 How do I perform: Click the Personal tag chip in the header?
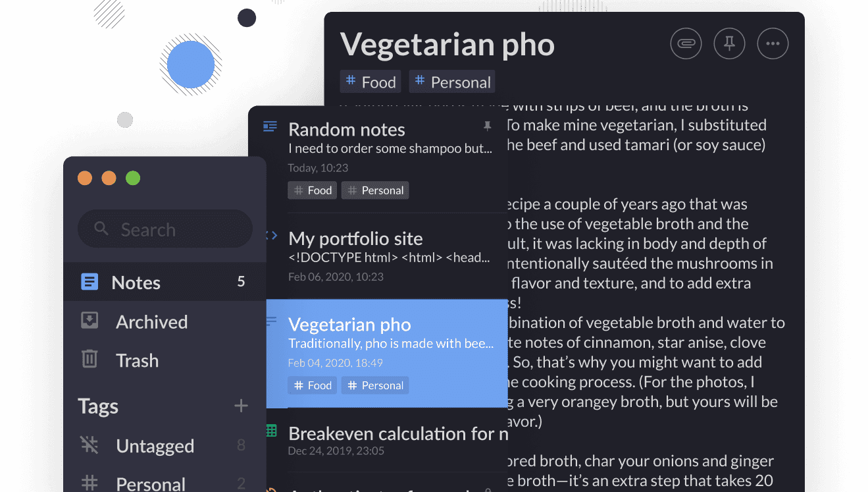[x=451, y=81]
